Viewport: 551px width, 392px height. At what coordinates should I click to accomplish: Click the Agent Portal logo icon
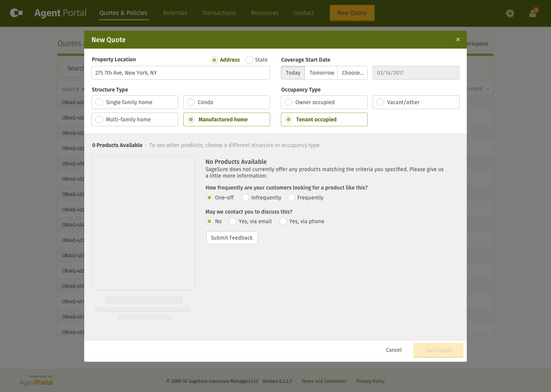16,13
